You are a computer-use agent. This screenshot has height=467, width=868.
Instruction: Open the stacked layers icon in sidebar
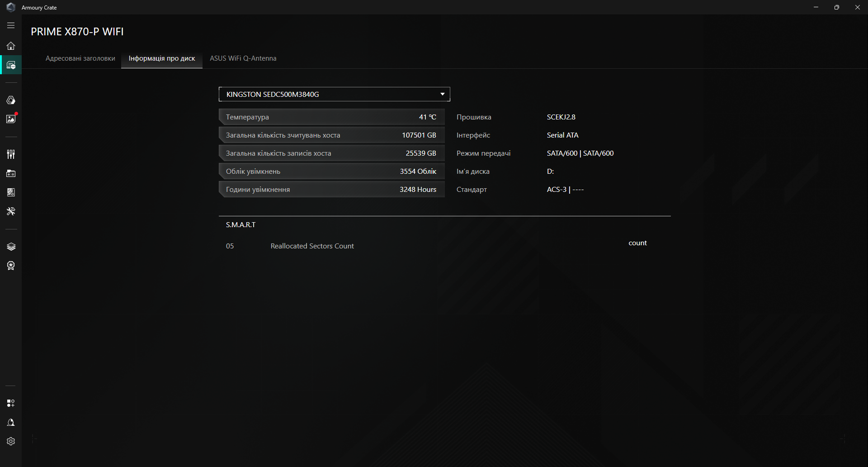click(x=11, y=247)
